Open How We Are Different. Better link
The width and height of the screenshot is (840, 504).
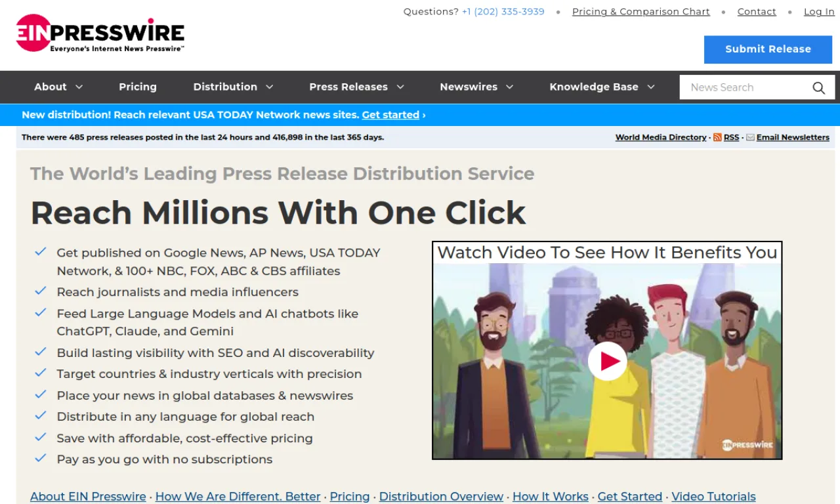tap(238, 497)
